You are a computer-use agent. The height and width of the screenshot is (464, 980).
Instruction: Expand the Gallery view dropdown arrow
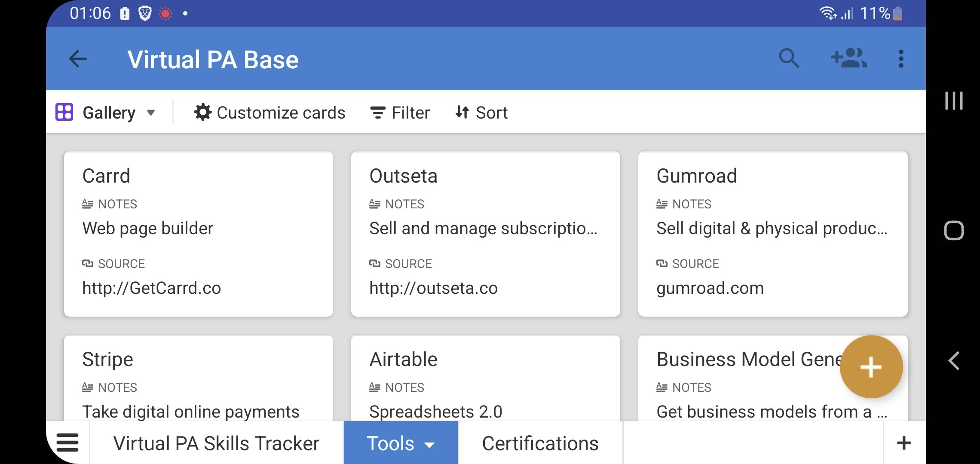[151, 113]
